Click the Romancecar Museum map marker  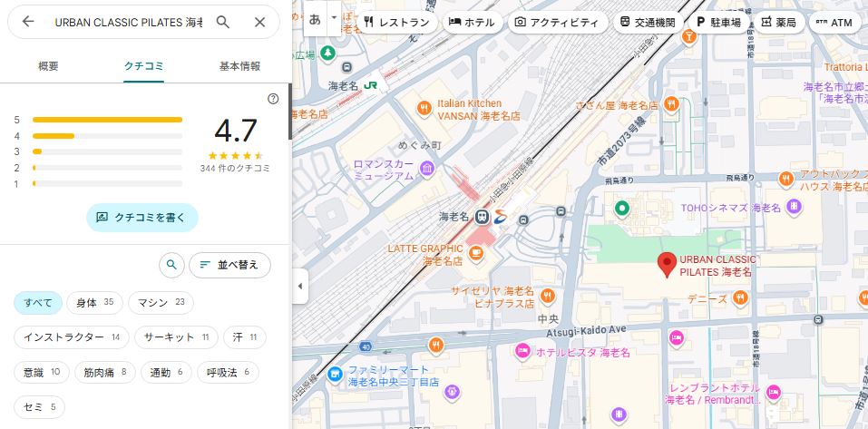(425, 170)
